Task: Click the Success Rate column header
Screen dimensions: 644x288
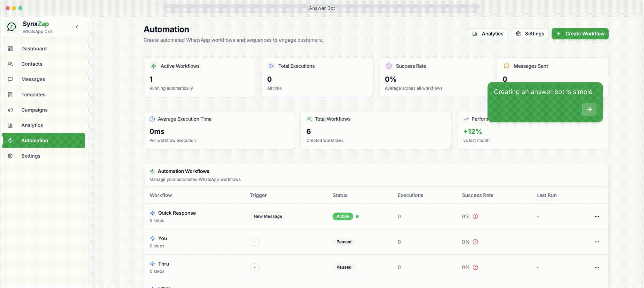Action: coord(478,195)
